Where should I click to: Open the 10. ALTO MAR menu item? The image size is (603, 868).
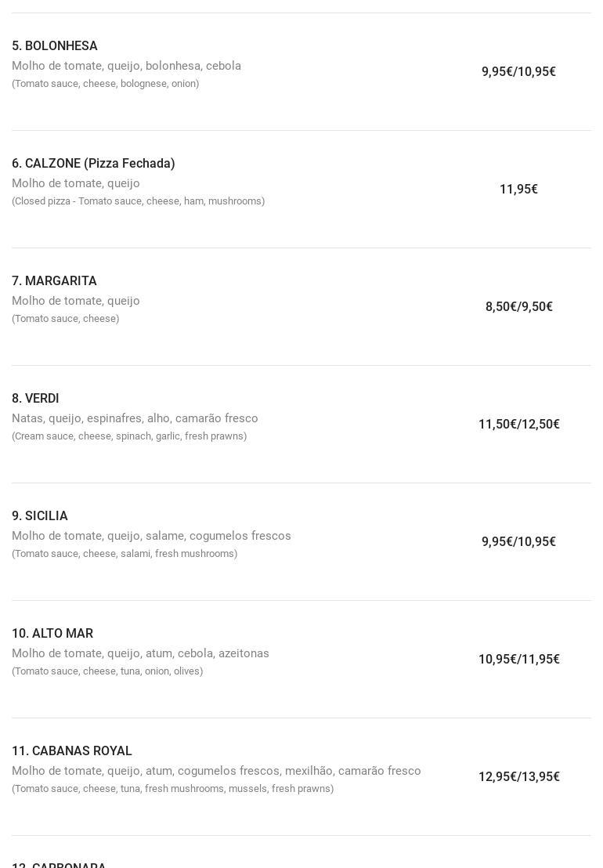[x=52, y=634]
